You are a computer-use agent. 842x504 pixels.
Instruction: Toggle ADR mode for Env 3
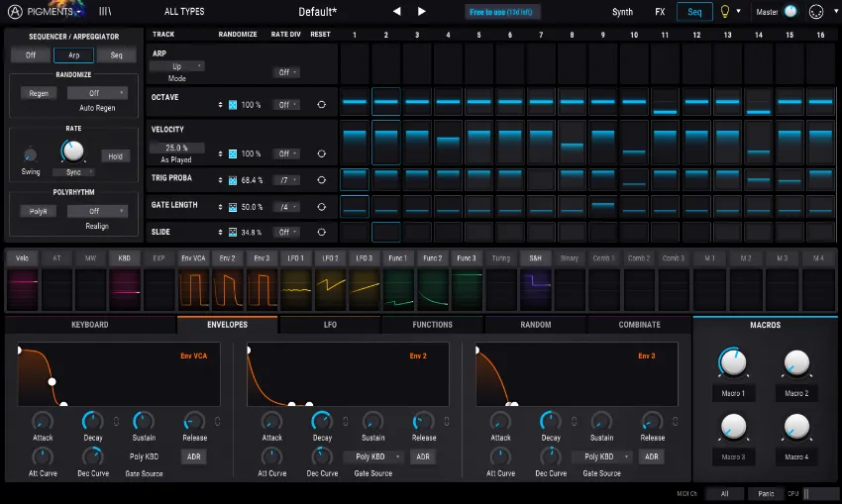(652, 456)
